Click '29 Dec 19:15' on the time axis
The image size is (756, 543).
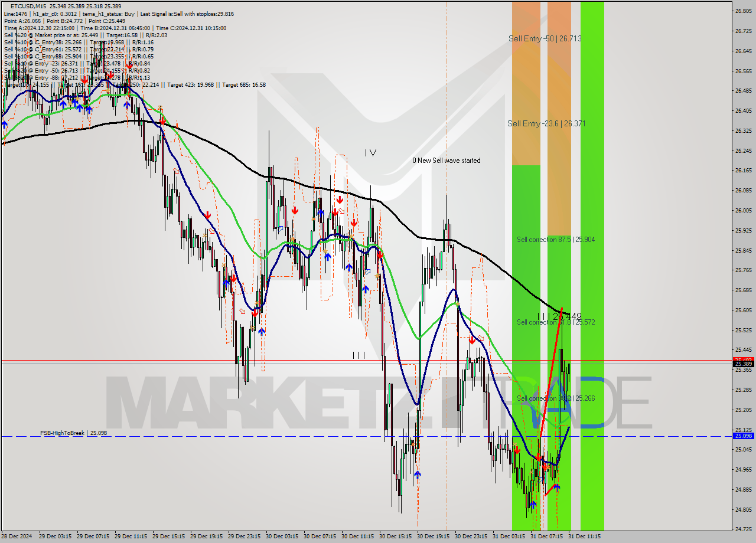(x=206, y=537)
